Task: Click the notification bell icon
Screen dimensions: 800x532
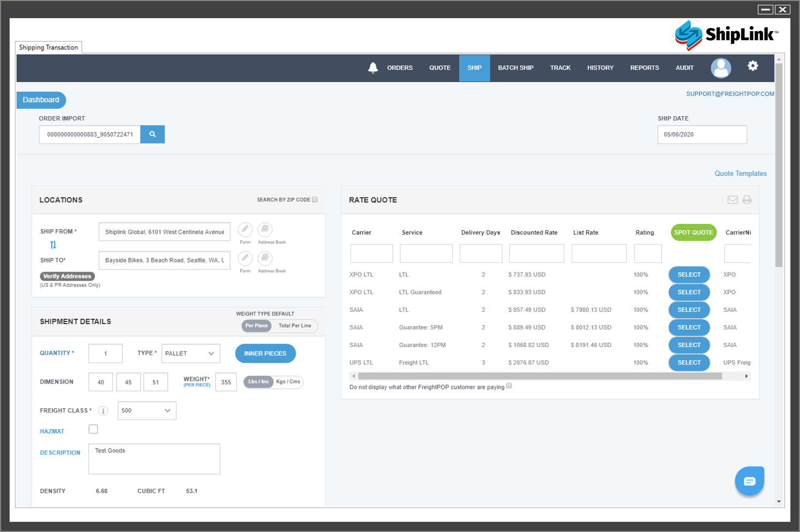Action: tap(373, 68)
